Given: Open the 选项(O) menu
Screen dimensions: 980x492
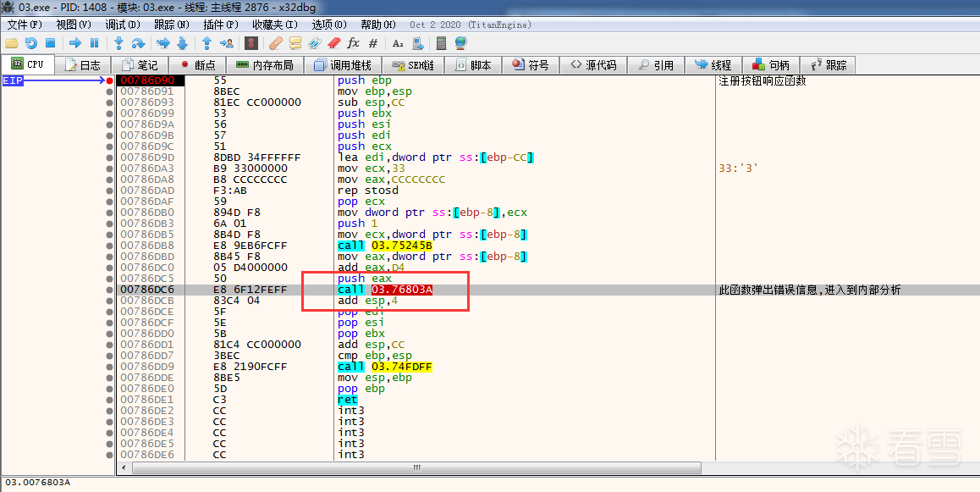Looking at the screenshot, I should click(x=328, y=25).
